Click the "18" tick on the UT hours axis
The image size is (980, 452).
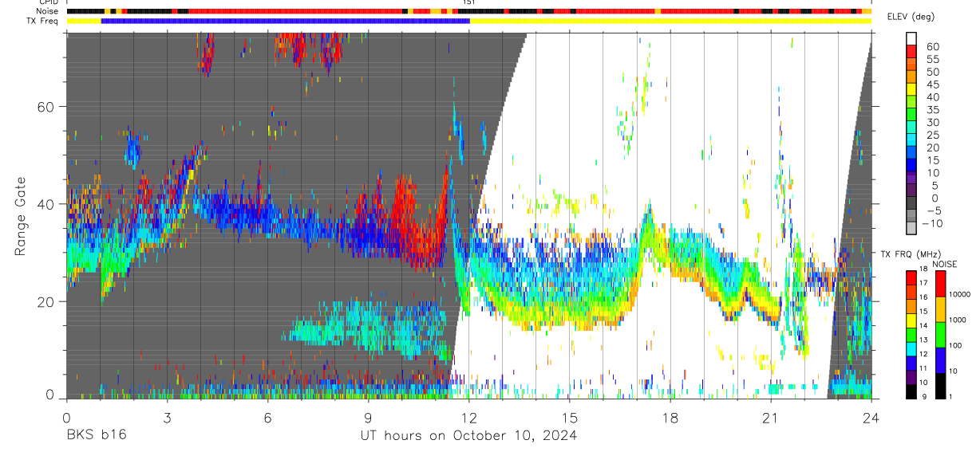click(670, 417)
